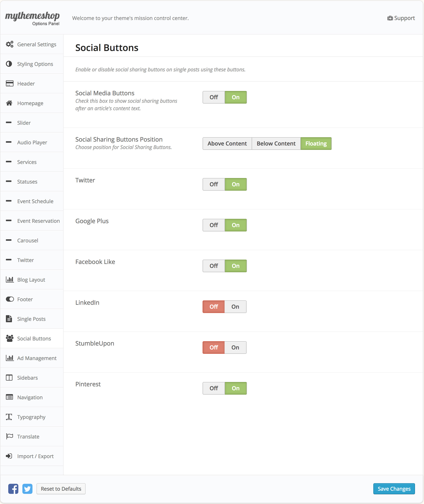Enable the StumbleUpon button with On
424x504 pixels.
tap(235, 348)
